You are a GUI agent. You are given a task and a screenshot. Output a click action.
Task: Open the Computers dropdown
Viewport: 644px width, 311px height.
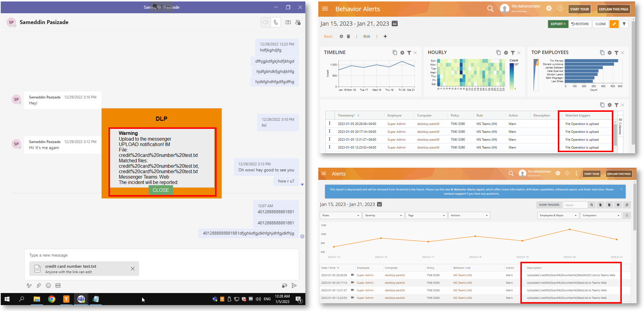click(601, 215)
